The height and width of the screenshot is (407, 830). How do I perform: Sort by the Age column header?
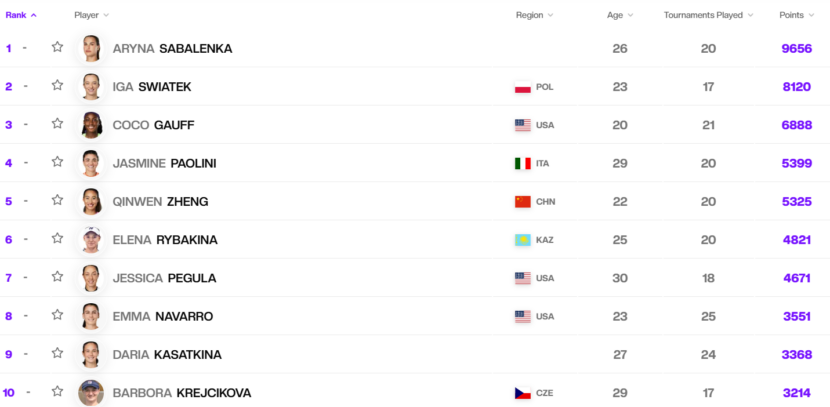(620, 15)
